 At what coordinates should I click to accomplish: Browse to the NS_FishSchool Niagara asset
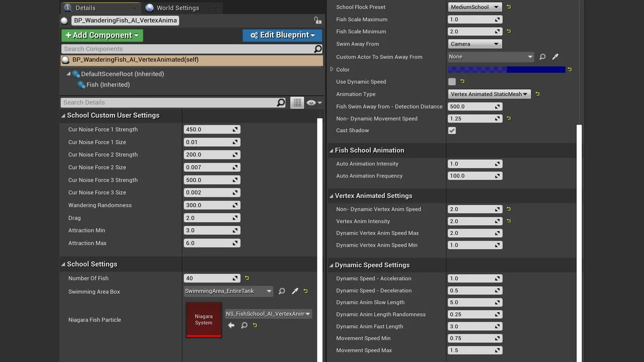click(244, 325)
